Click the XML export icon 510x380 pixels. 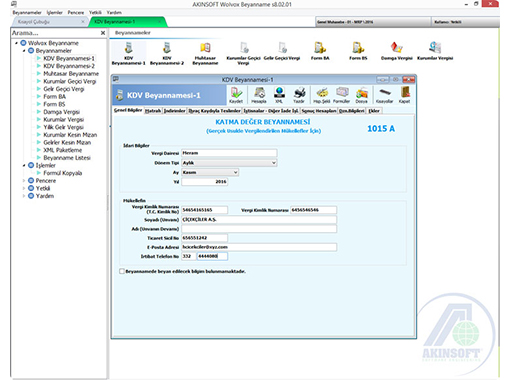pos(279,92)
